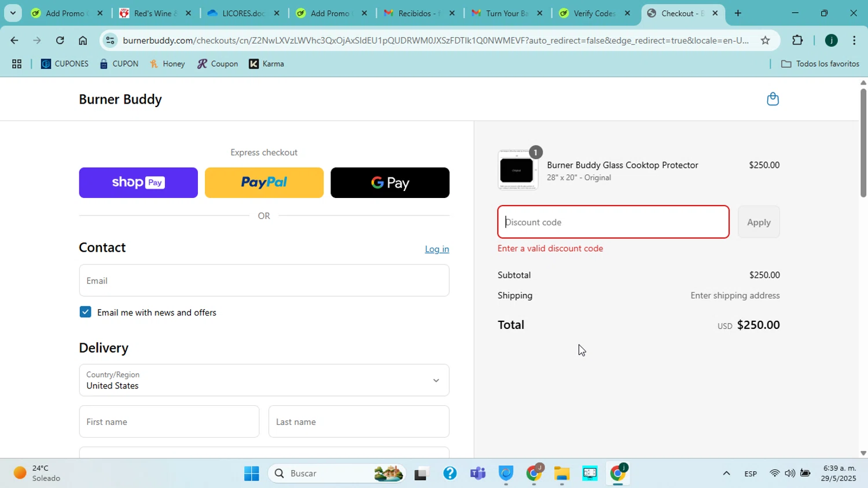Open the Get Help taskbar icon
This screenshot has width=868, height=488.
tap(450, 474)
